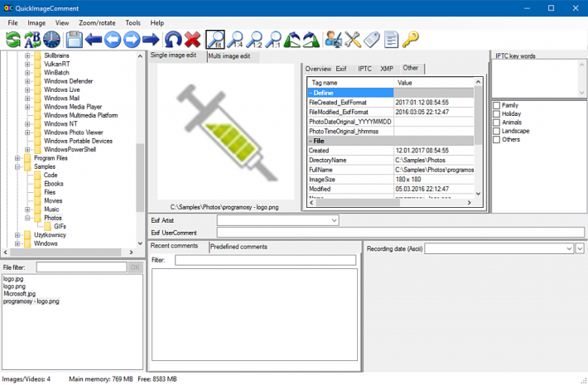Viewport: 588px width, 385px height.
Task: Expand the Windows Defender folder node
Action: [27, 81]
